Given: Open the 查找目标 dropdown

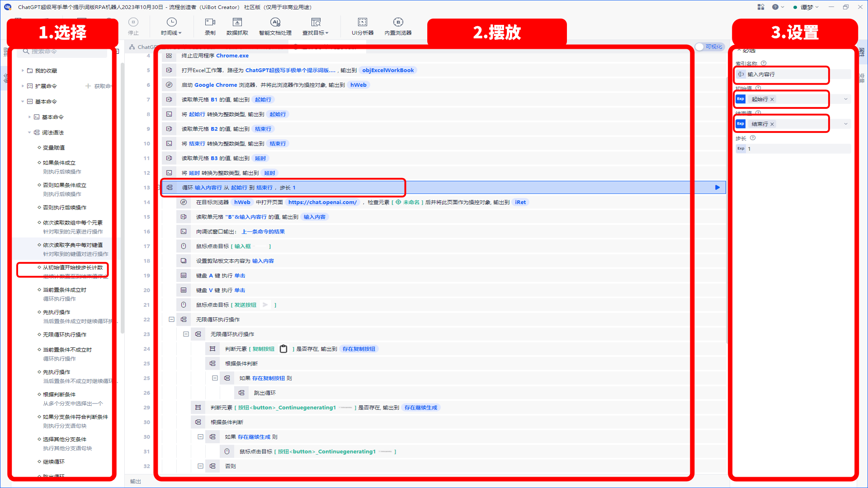Looking at the screenshot, I should [x=316, y=26].
